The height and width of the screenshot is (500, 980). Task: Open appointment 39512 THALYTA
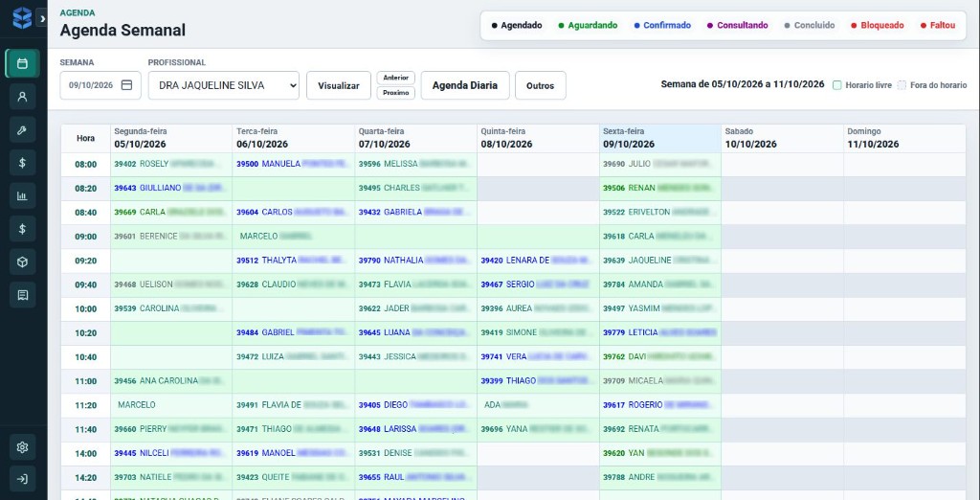pyautogui.click(x=293, y=261)
